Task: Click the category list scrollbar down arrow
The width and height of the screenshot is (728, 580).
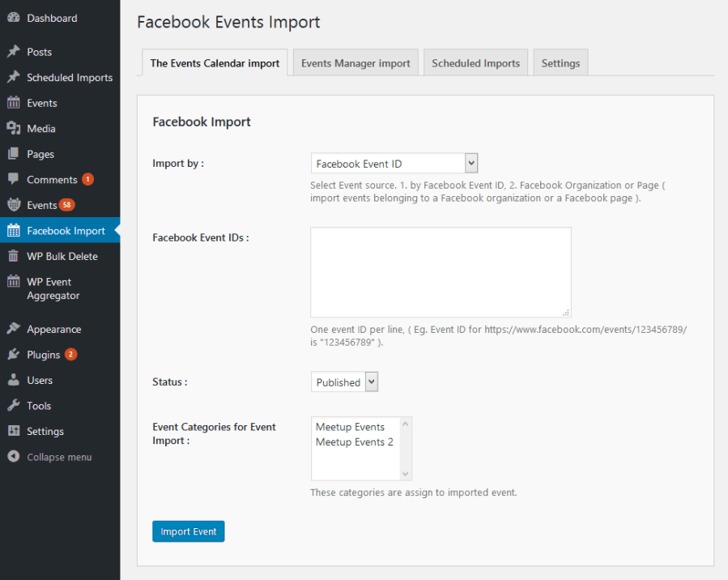Action: pyautogui.click(x=406, y=474)
